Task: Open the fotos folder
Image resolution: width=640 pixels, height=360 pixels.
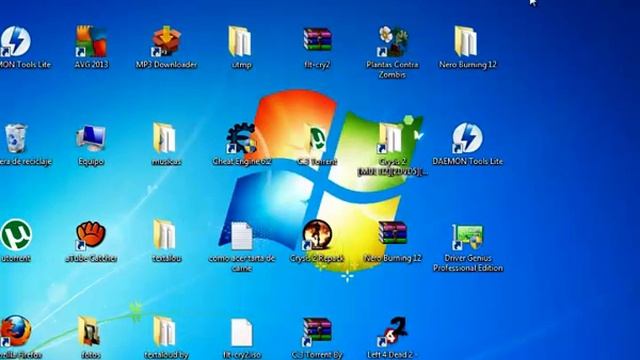Action: pos(90,331)
